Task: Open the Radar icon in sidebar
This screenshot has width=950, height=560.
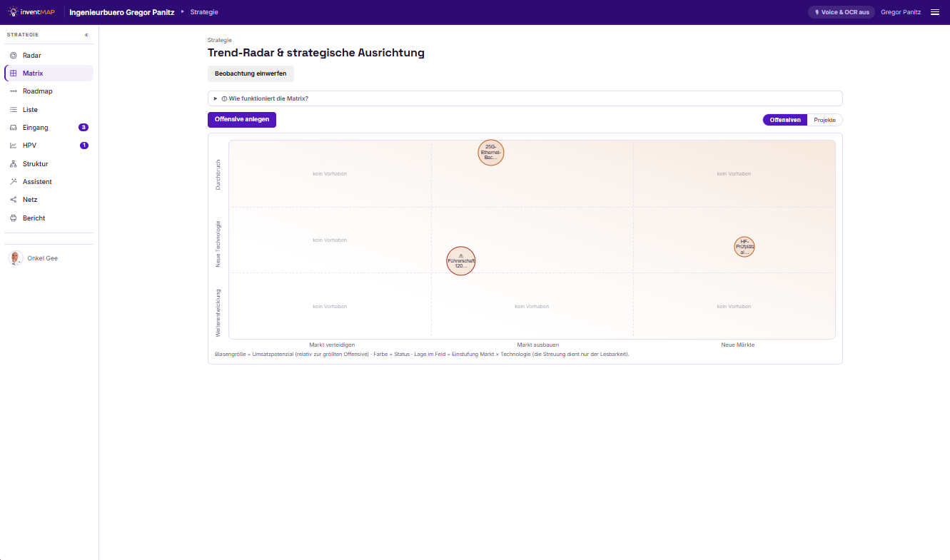Action: coord(14,55)
